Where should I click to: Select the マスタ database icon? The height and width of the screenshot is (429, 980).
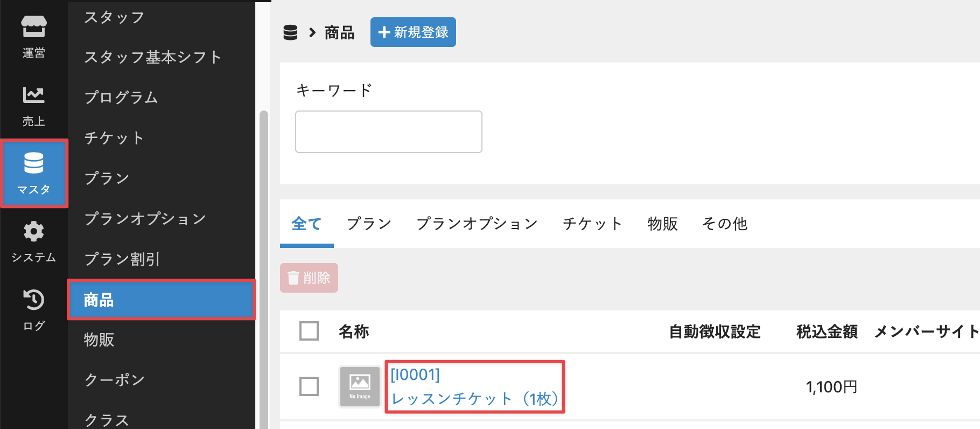(34, 173)
